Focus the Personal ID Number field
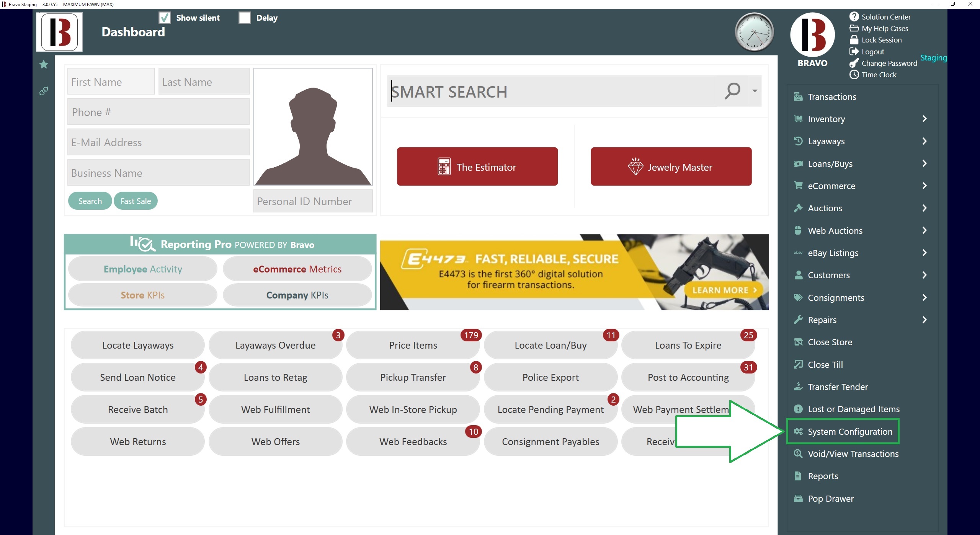 coord(313,201)
